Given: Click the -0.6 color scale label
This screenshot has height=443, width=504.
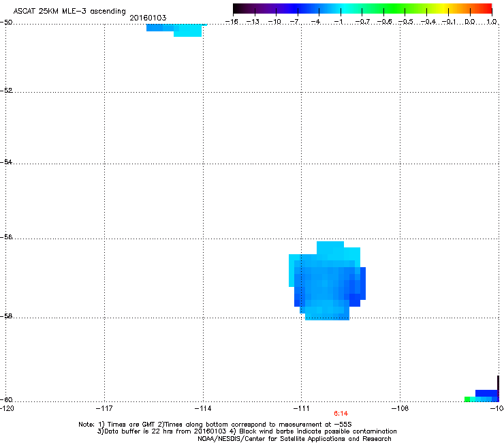Looking at the screenshot, I should click(384, 22).
